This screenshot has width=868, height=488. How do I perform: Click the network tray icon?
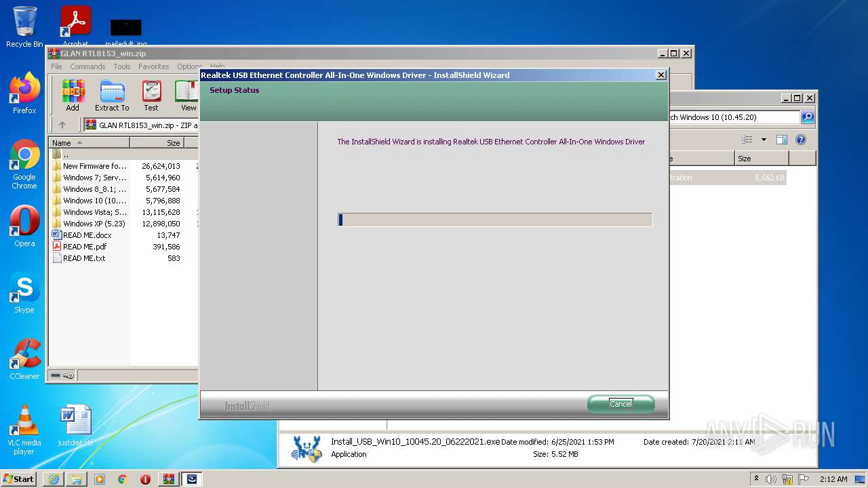pyautogui.click(x=787, y=479)
